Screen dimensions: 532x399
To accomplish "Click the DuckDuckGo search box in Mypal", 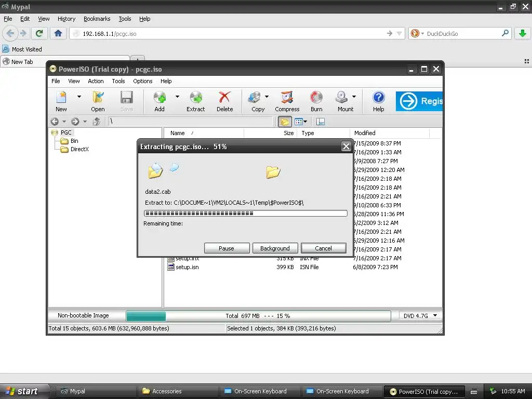I will pos(460,34).
